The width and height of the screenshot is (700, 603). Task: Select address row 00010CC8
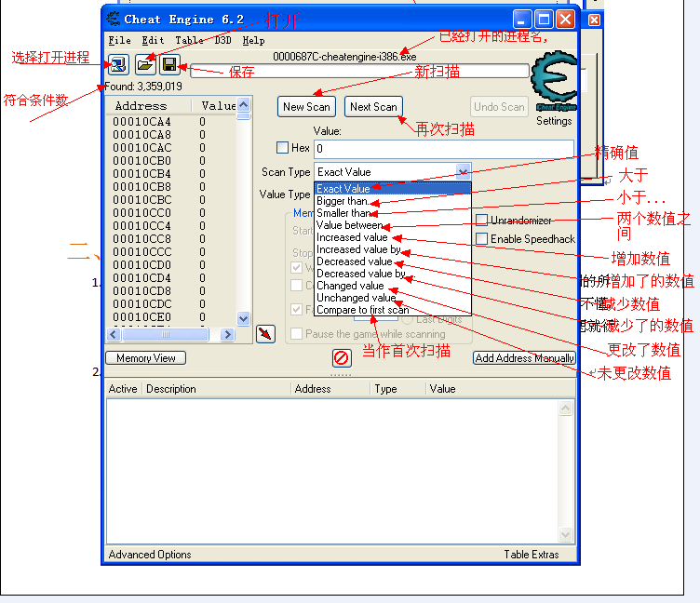[x=172, y=239]
